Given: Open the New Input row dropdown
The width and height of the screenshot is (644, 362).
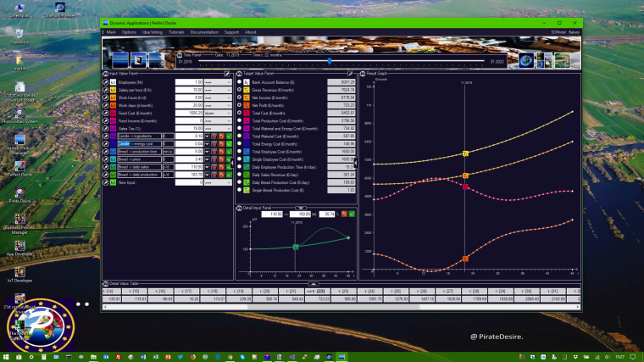Looking at the screenshot, I should pos(218,182).
